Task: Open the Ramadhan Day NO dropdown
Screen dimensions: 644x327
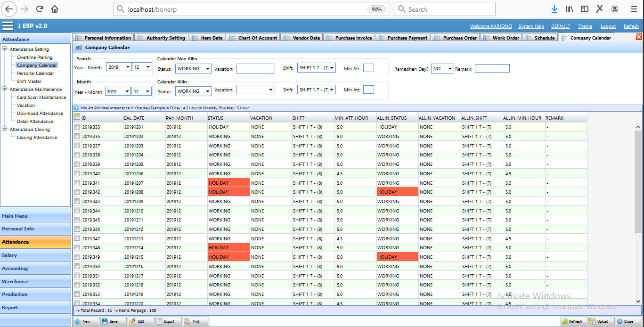Action: pyautogui.click(x=442, y=69)
